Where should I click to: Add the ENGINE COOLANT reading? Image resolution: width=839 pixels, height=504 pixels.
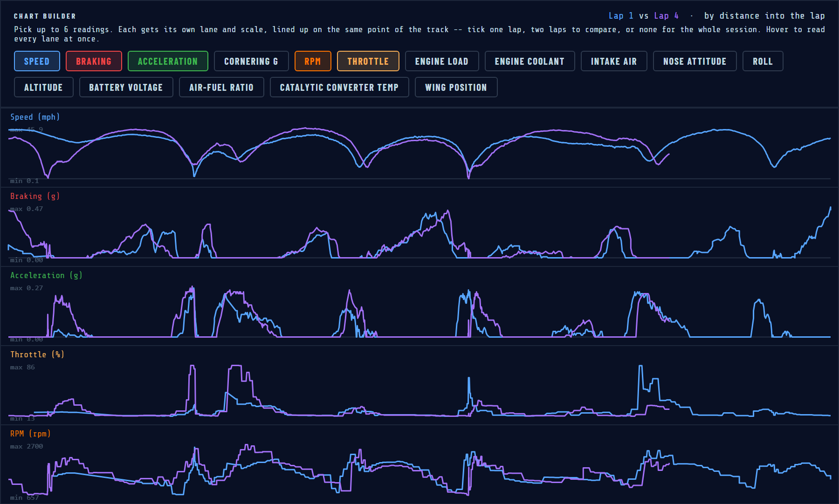click(x=530, y=61)
